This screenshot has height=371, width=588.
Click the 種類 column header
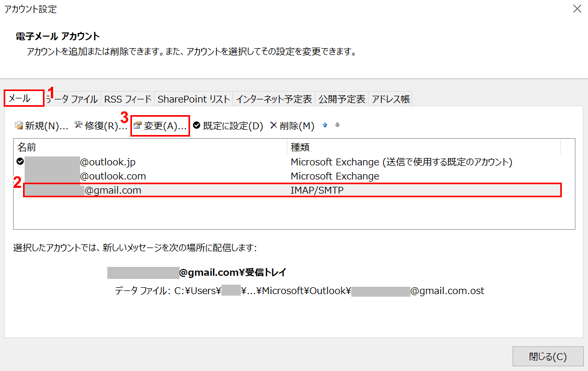click(x=424, y=147)
